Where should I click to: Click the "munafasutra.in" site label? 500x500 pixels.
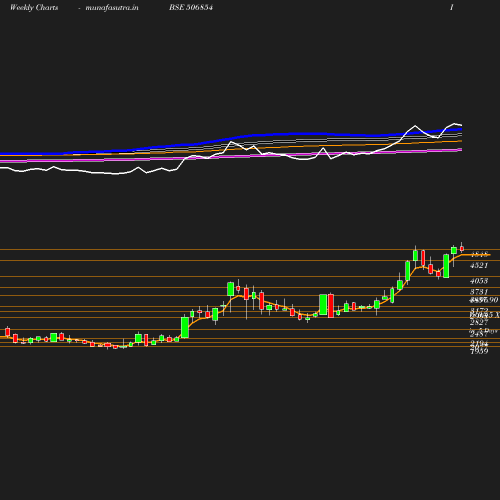click(112, 8)
